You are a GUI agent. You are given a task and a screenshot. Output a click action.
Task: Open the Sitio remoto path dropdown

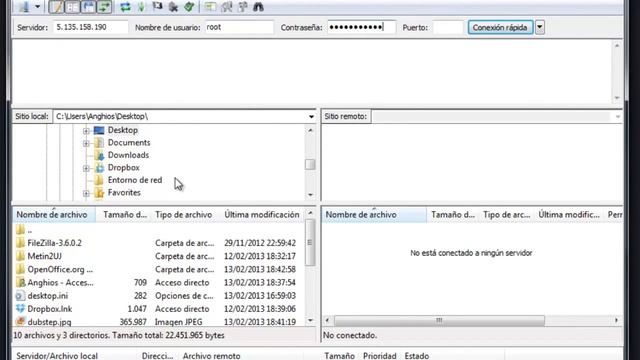(618, 117)
